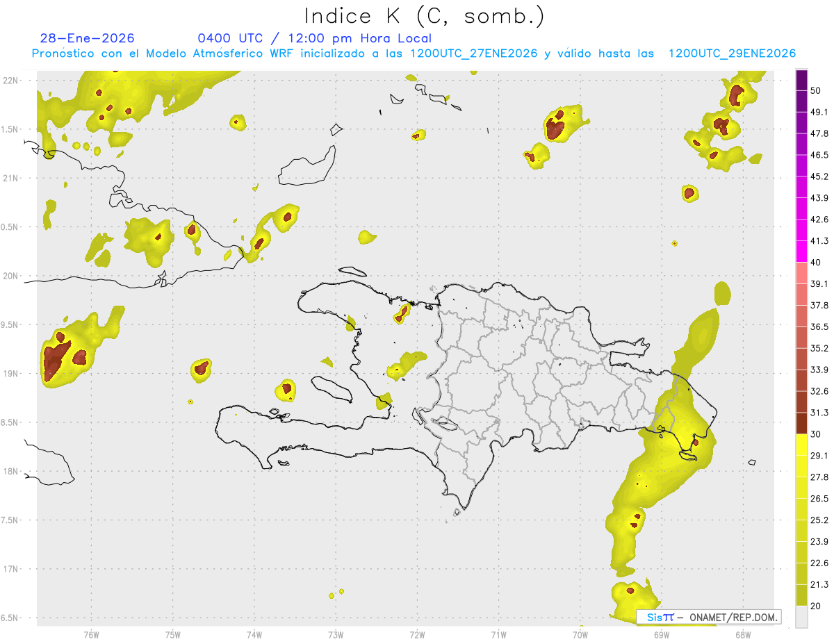Image resolution: width=834 pixels, height=644 pixels.
Task: Click the '73W' longitude label
Action: click(336, 635)
